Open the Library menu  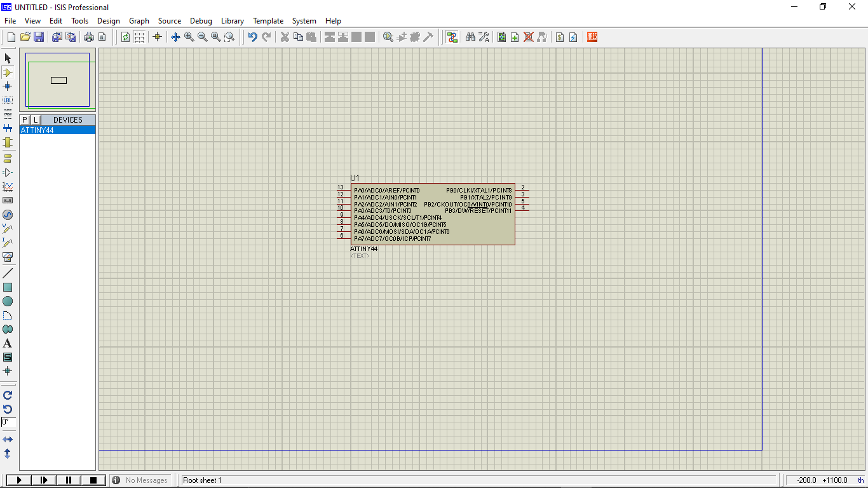point(233,21)
